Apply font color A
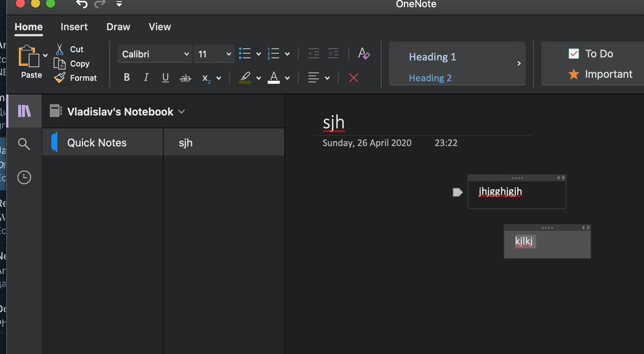 274,78
